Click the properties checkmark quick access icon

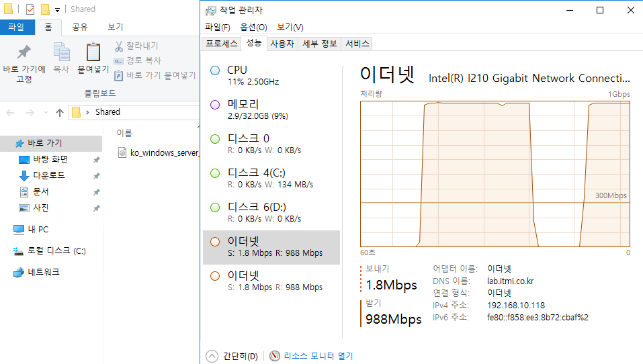[30, 9]
